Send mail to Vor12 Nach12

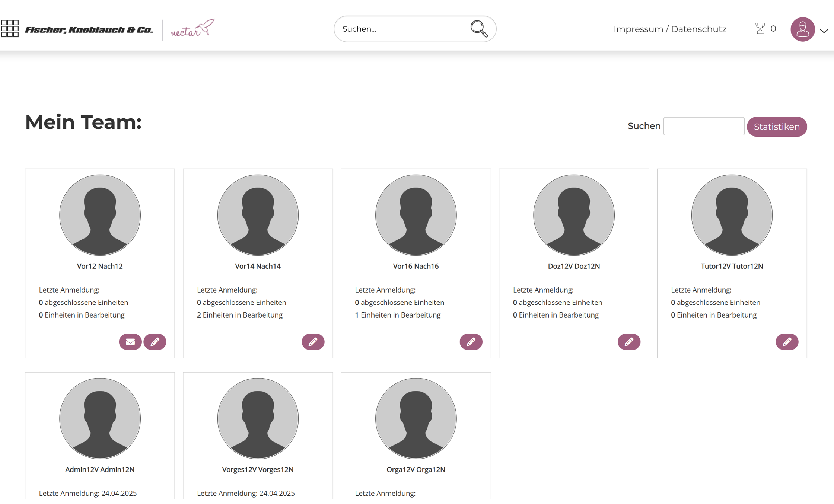tap(130, 342)
